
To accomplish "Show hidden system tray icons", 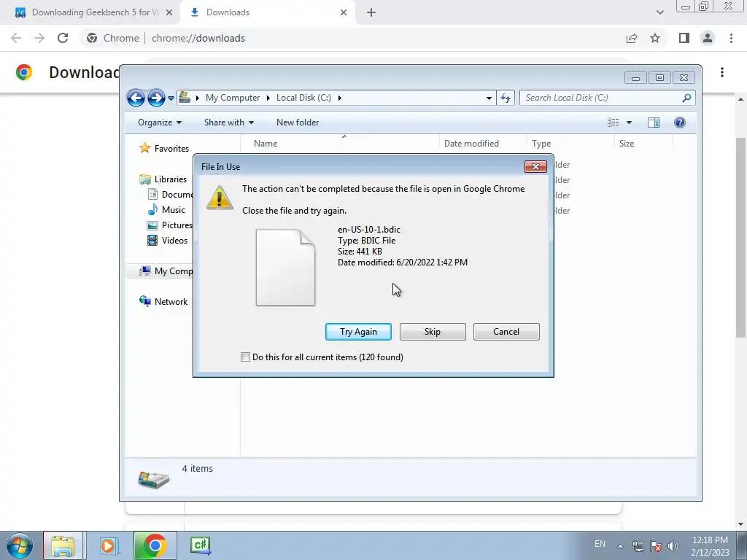I will 620,546.
